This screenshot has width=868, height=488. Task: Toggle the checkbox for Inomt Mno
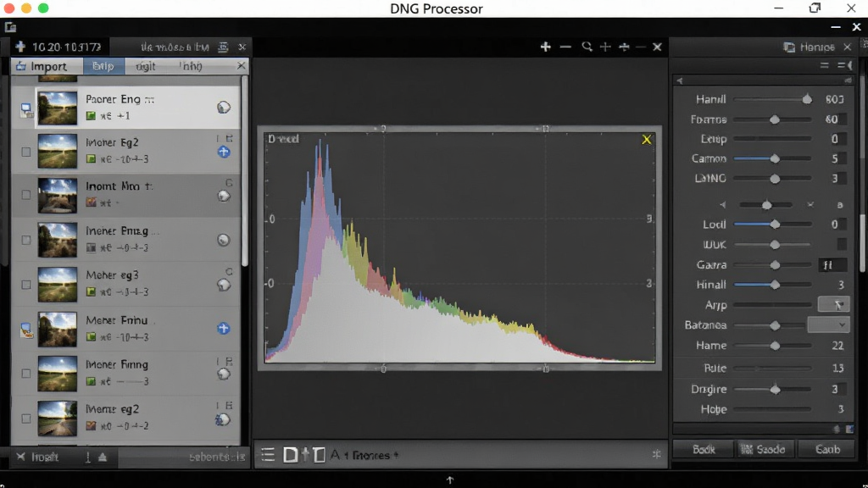[26, 195]
